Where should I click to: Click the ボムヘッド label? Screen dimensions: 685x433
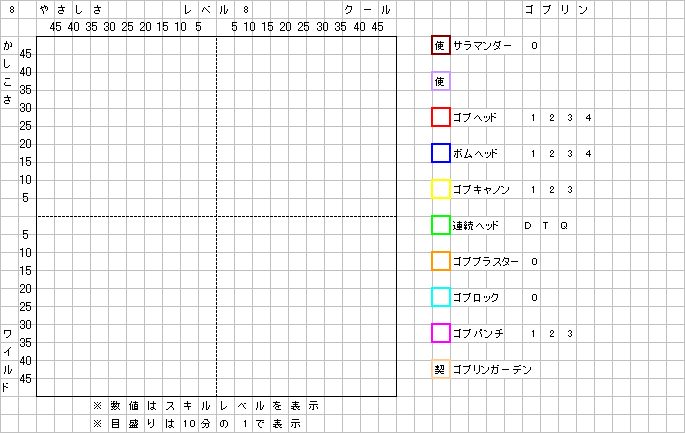tap(475, 153)
